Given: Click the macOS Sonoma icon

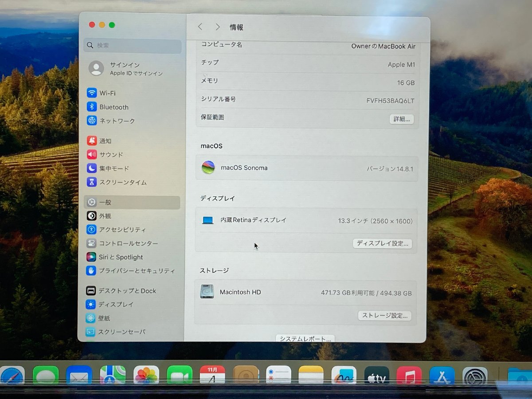Looking at the screenshot, I should pos(208,168).
